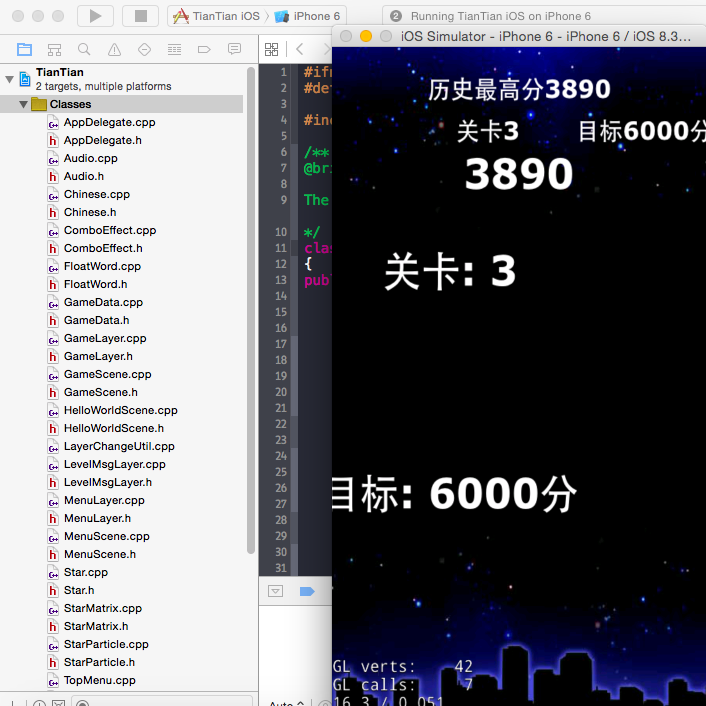Open the TianTian iOS scheme selector
The width and height of the screenshot is (706, 706).
217,16
